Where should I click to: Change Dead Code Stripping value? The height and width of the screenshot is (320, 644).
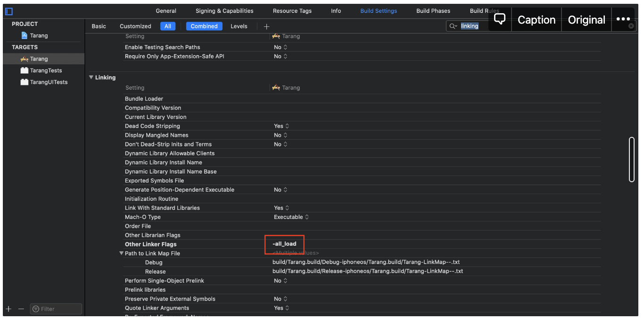pos(281,126)
